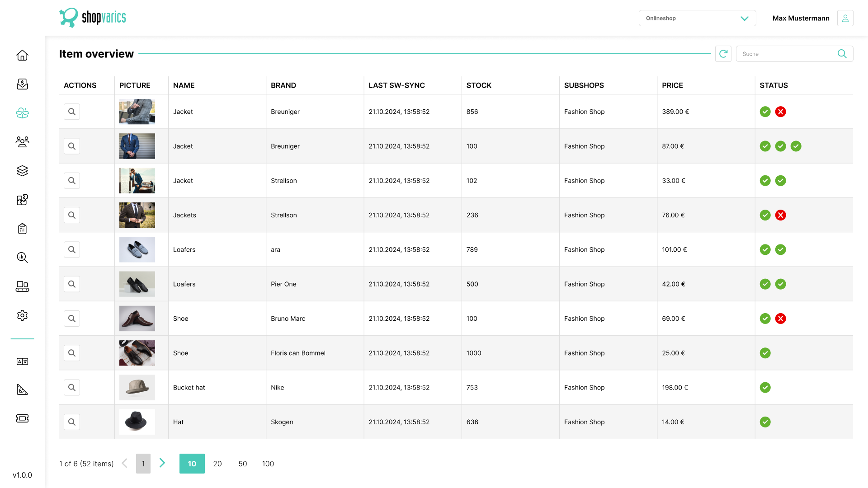
Task: Click third green status on 87.00 € Jacket
Action: tap(796, 146)
